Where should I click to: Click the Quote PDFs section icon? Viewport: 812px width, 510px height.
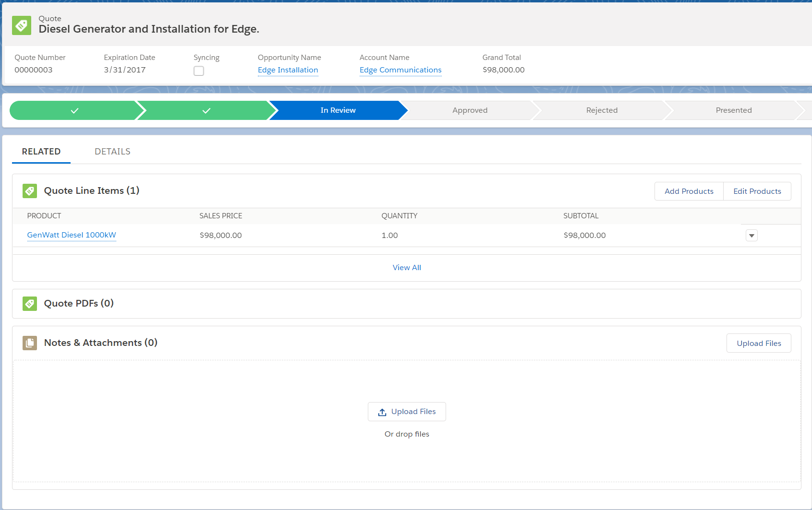[x=30, y=304]
